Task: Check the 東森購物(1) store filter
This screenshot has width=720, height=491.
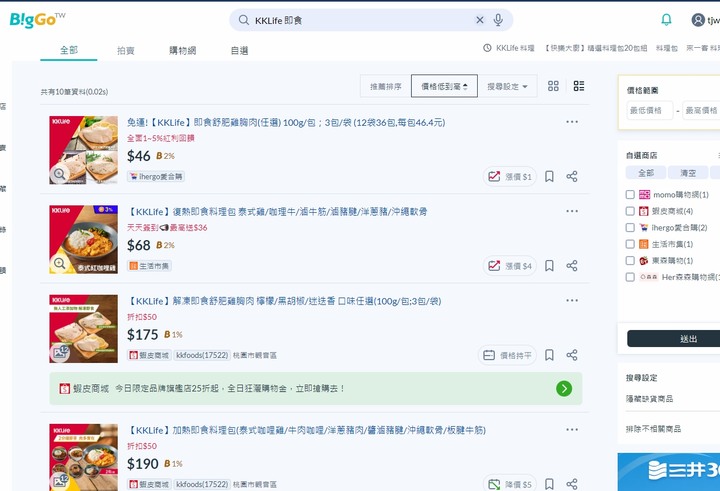Action: (630, 261)
